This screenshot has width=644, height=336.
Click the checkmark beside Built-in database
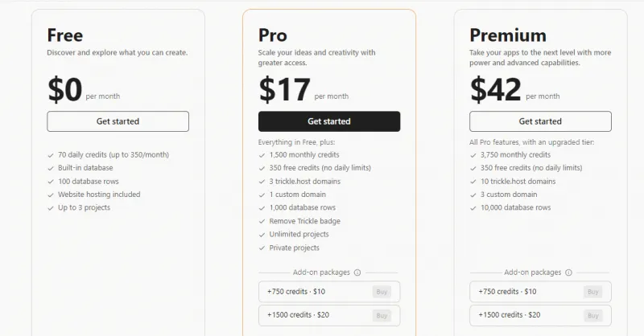coord(52,168)
